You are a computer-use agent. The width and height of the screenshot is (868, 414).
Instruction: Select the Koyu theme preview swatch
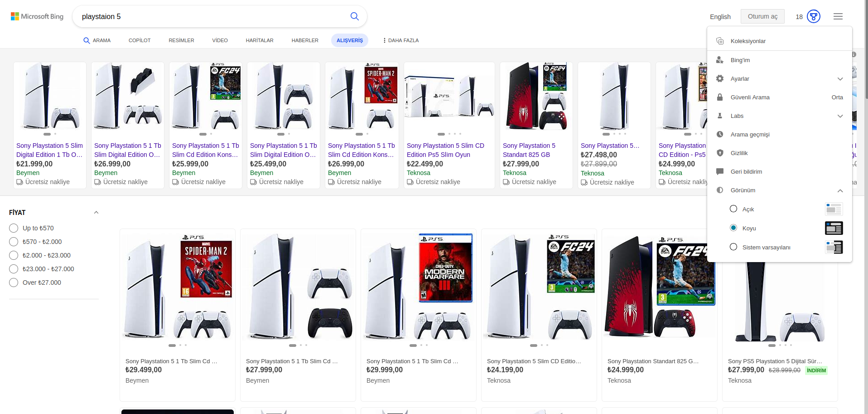[x=834, y=228]
